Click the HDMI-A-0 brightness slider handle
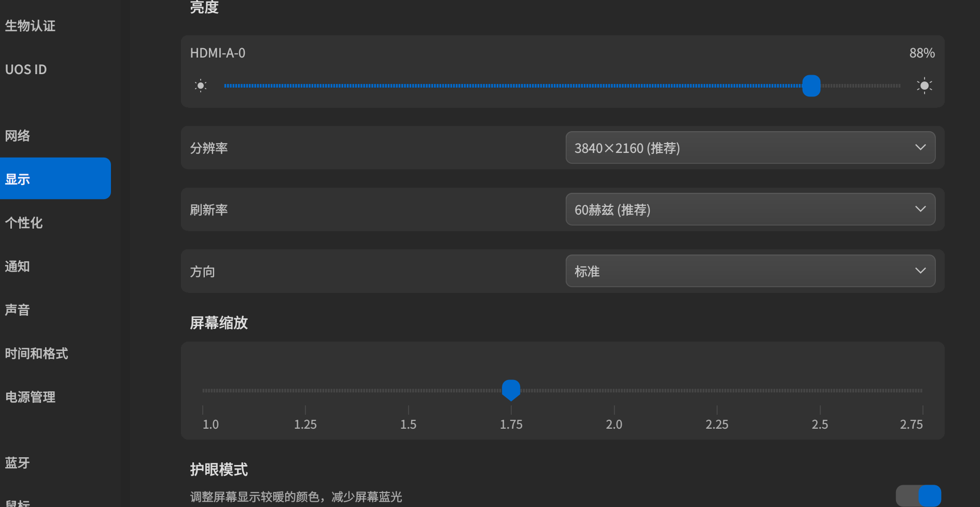Screen dimensions: 980x507 (811, 86)
